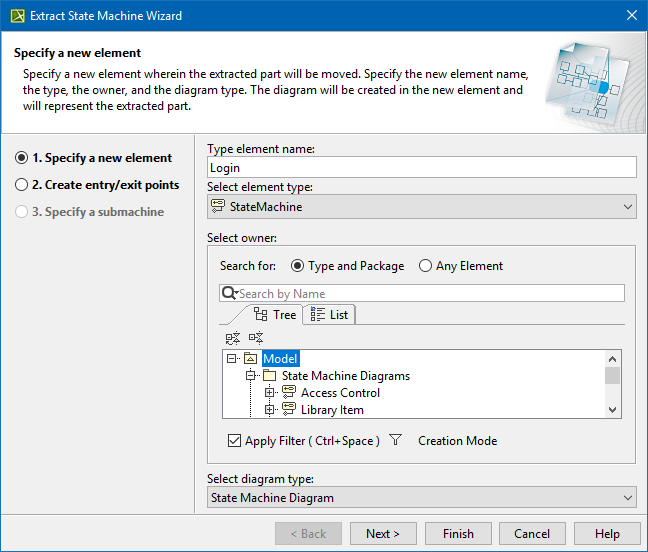This screenshot has height=552, width=648.
Task: Open the Select diagram type dropdown
Action: [x=421, y=497]
